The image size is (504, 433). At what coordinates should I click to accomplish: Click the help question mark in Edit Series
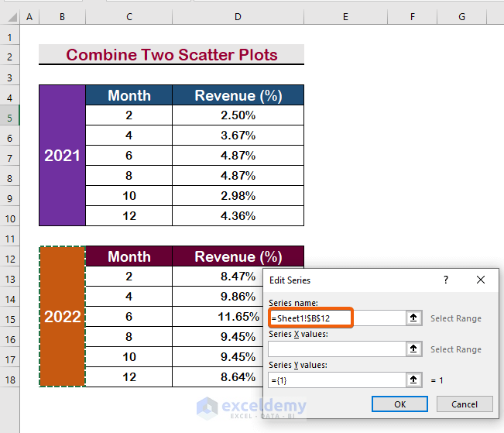445,280
